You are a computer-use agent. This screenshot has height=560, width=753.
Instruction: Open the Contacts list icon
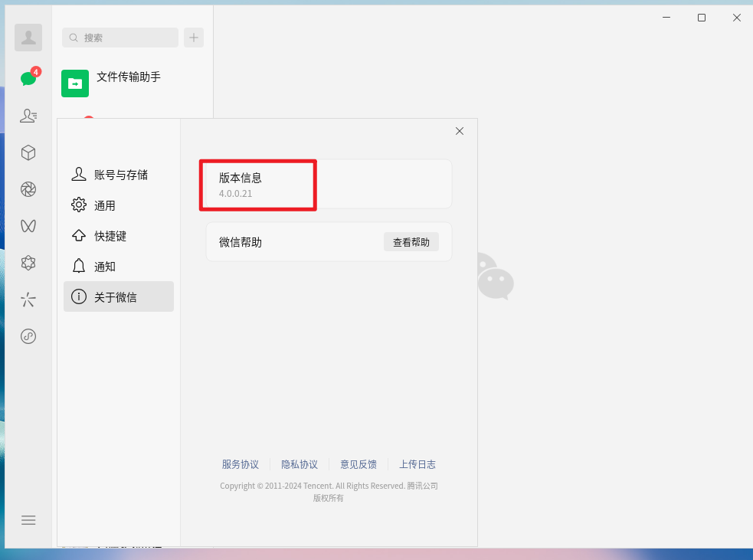click(x=28, y=116)
